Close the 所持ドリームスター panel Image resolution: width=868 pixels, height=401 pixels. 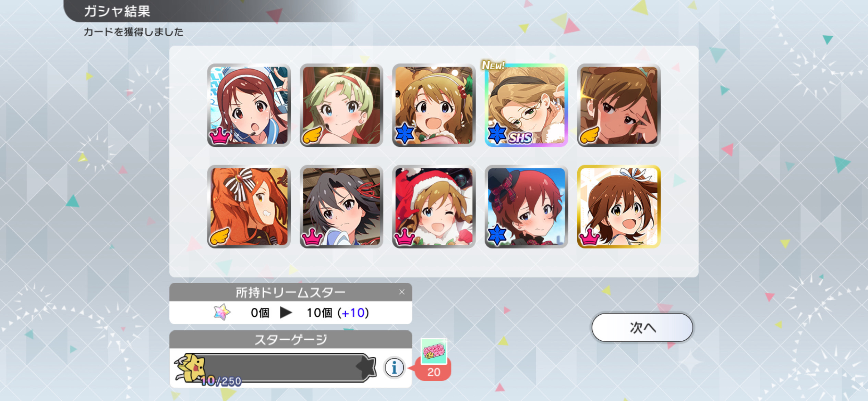click(x=402, y=292)
